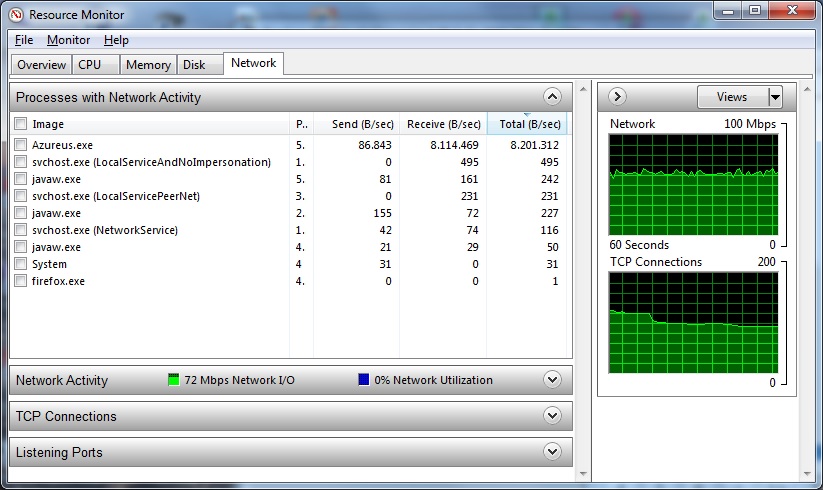823x490 pixels.
Task: Switch to the Memory tab
Action: click(x=149, y=65)
